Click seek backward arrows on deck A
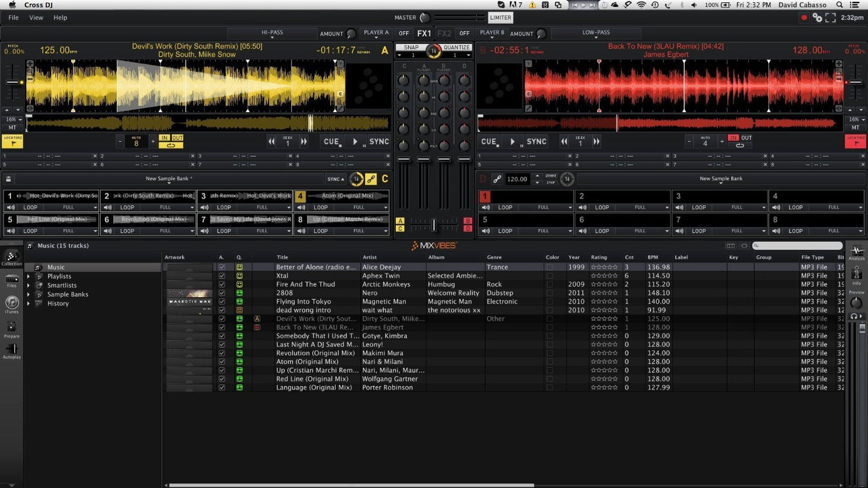Image resolution: width=868 pixels, height=488 pixels. pyautogui.click(x=272, y=142)
